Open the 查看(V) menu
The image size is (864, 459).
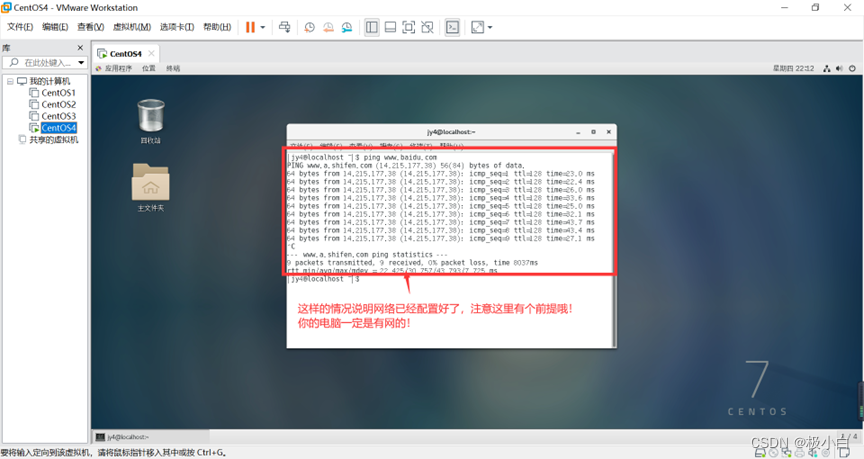[x=90, y=27]
